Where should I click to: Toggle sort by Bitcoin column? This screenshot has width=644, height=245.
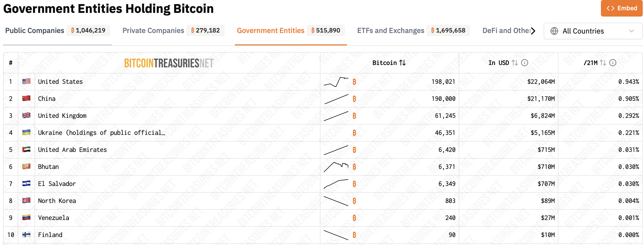click(389, 63)
